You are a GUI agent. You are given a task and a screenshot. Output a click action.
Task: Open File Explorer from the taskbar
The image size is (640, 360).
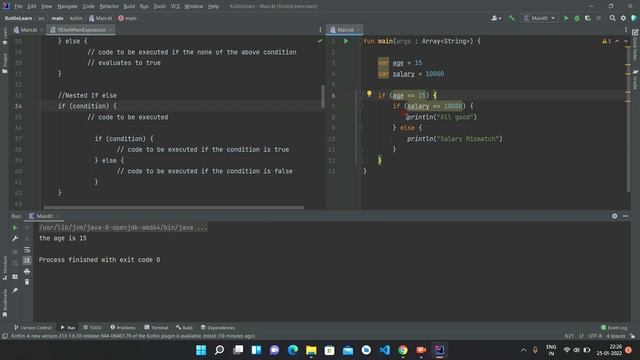[x=311, y=350]
